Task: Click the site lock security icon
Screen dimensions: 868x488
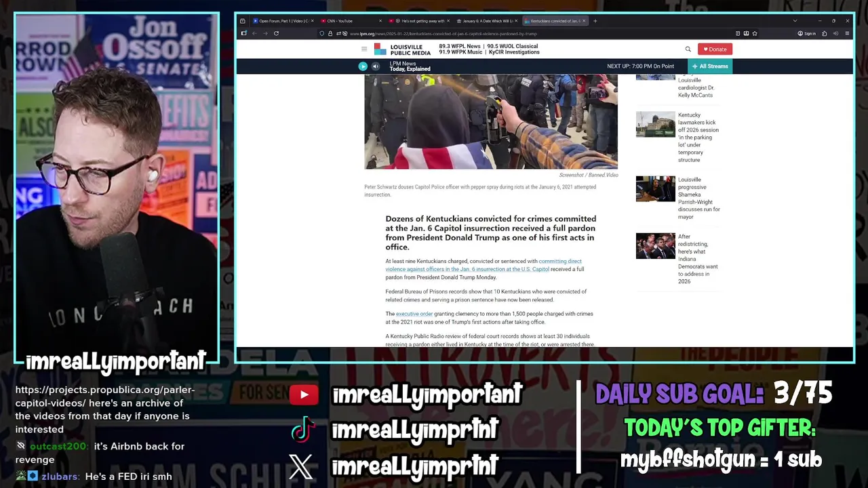Action: (330, 33)
